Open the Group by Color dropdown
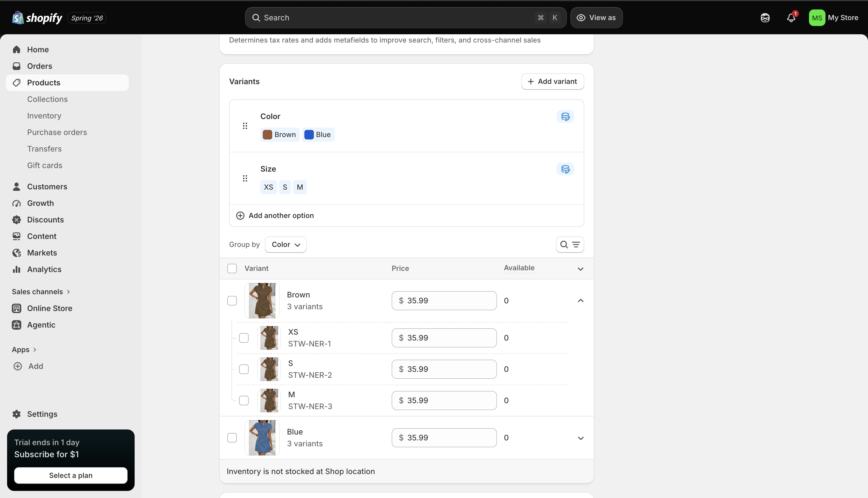Screen dimensions: 868x498 coord(286,245)
